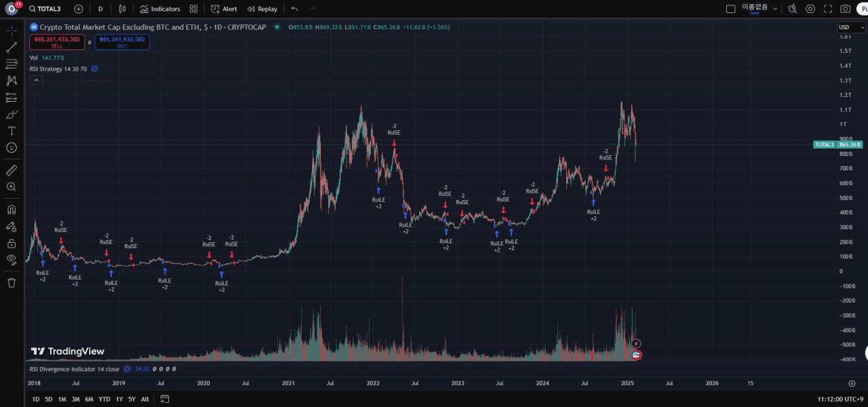Screen dimensions: 868x407
Task: Select the Text annotation tool
Action: pos(12,131)
